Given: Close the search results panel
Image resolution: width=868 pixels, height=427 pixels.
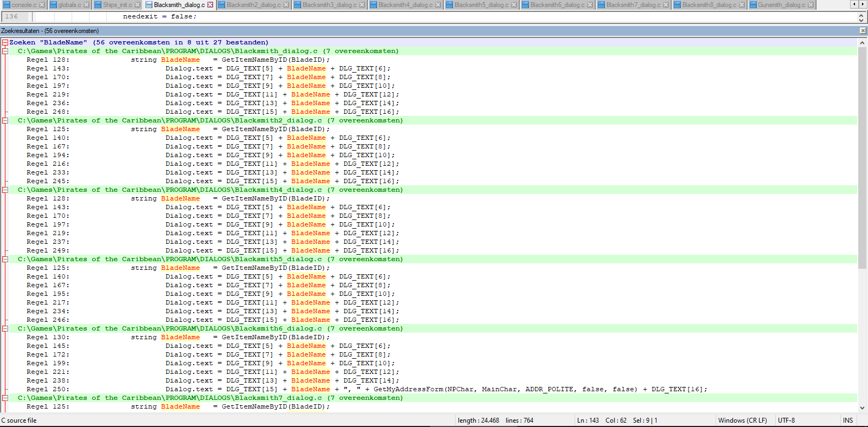Looking at the screenshot, I should 863,31.
